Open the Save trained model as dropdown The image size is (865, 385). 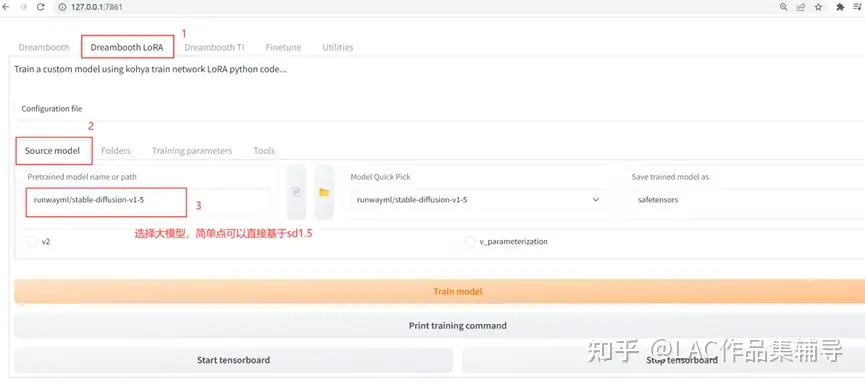pyautogui.click(x=748, y=200)
